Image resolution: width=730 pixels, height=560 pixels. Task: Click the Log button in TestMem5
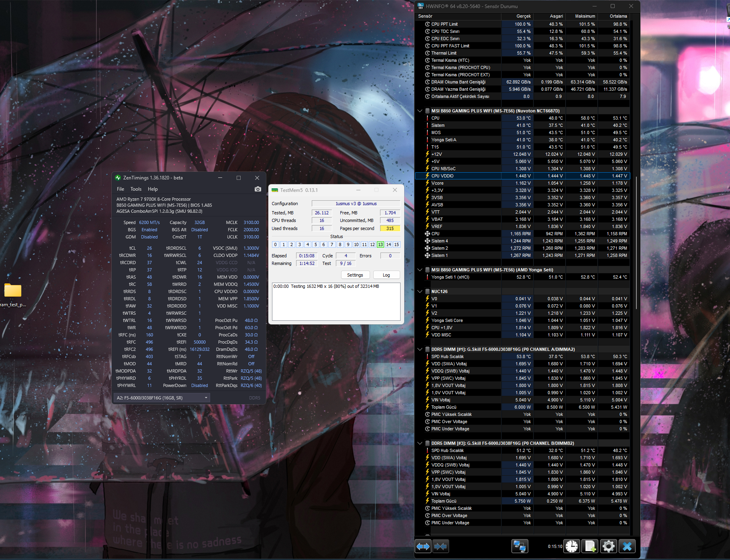coord(386,275)
